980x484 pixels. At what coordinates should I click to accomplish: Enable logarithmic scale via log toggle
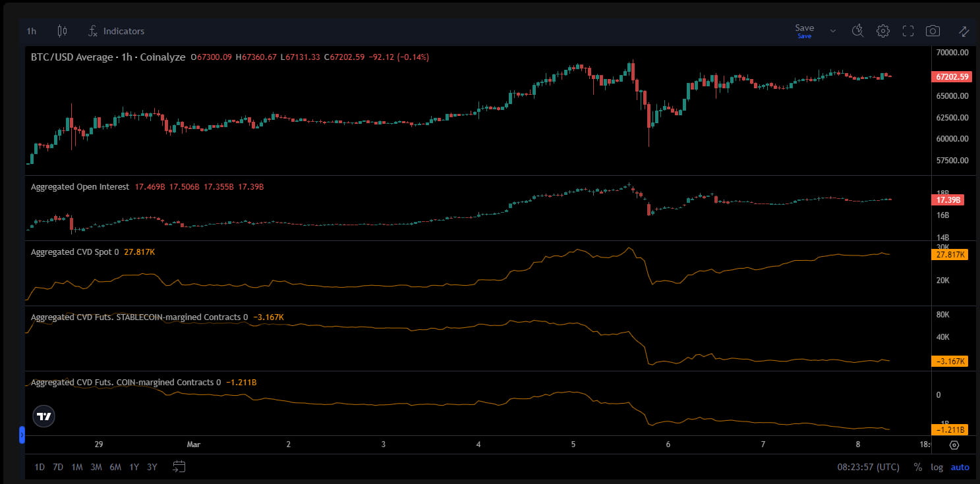(x=937, y=467)
